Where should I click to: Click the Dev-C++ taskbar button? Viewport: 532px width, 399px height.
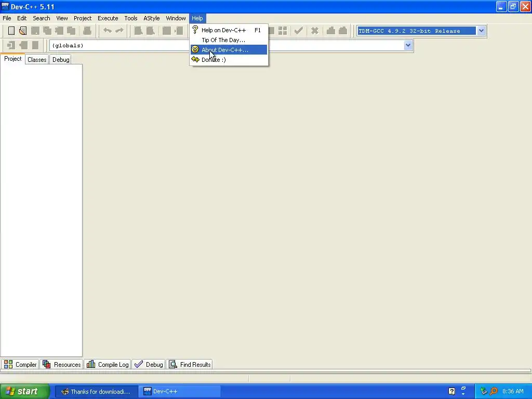pos(180,392)
